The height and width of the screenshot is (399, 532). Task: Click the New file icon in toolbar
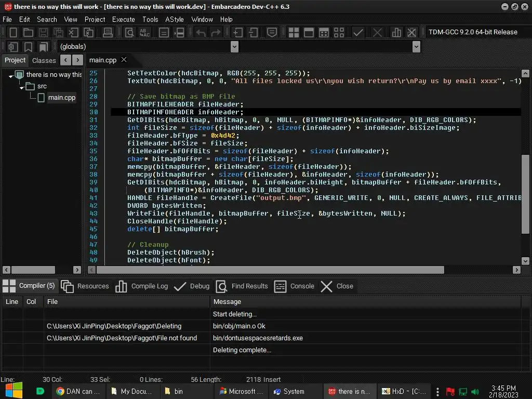pos(13,32)
